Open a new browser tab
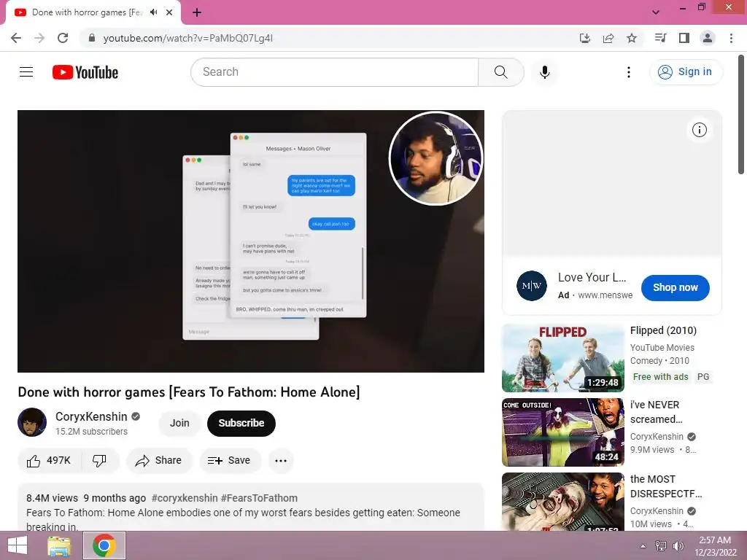This screenshot has width=747, height=560. coord(197,12)
